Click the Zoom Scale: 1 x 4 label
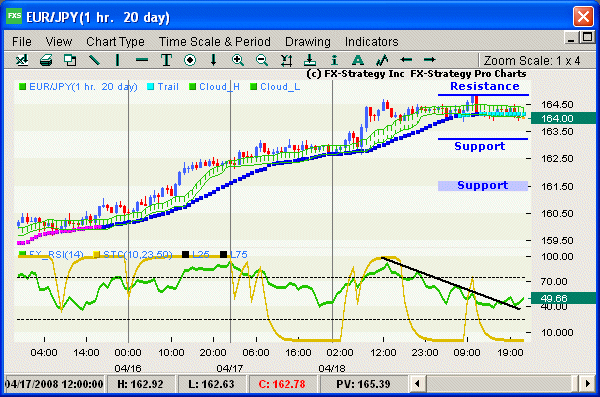The image size is (600, 397). coord(532,60)
